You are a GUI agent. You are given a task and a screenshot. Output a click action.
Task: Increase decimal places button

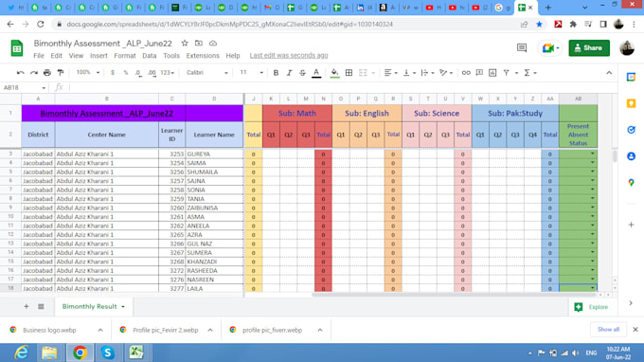coord(152,73)
